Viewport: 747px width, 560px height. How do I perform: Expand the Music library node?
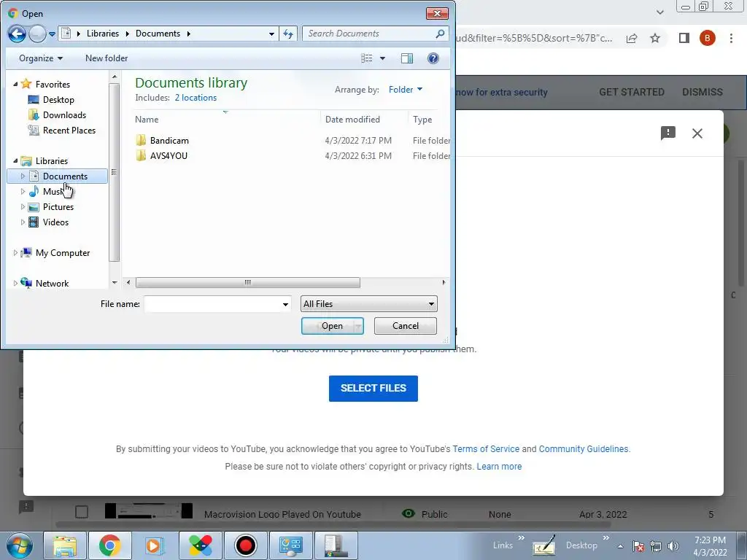pyautogui.click(x=23, y=192)
